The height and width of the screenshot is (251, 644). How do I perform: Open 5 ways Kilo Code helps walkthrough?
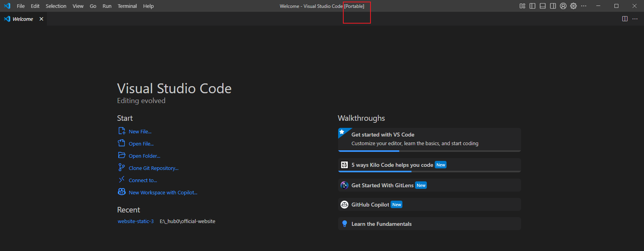429,165
